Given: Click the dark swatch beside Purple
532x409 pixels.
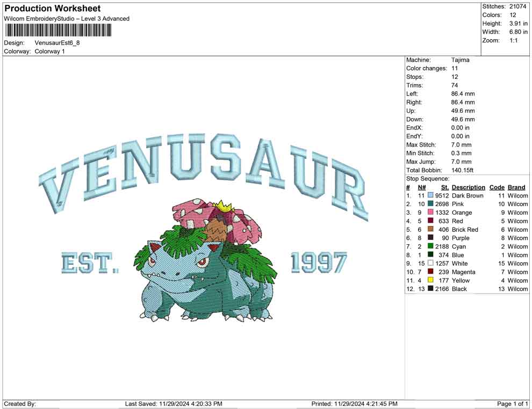Looking at the screenshot, I should pyautogui.click(x=430, y=238).
